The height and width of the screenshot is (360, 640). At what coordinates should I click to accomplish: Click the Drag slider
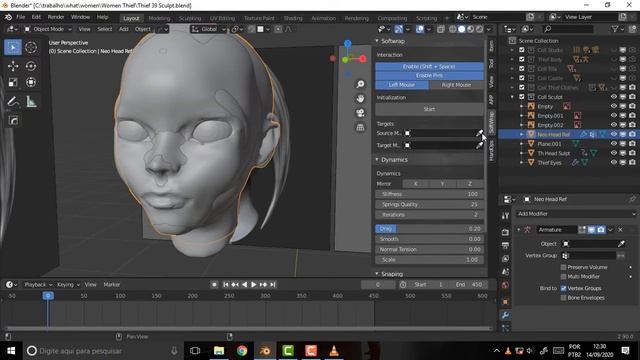[429, 229]
